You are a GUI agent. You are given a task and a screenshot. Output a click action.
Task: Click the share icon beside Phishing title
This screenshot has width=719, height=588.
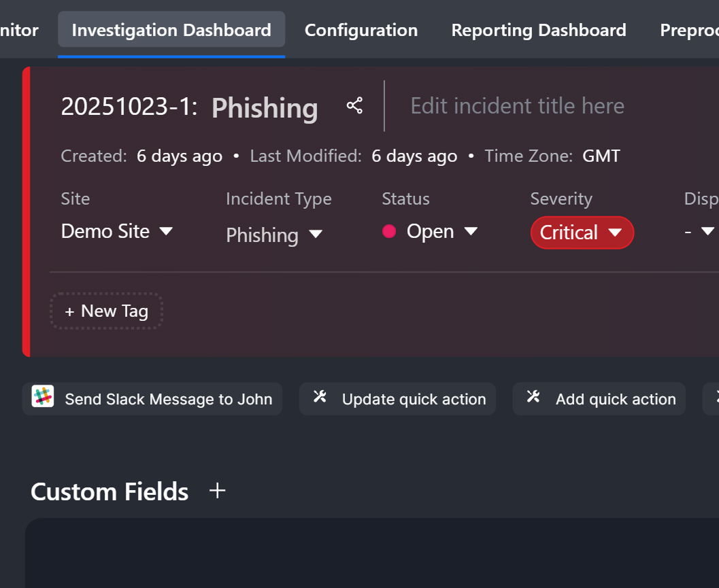click(x=354, y=106)
